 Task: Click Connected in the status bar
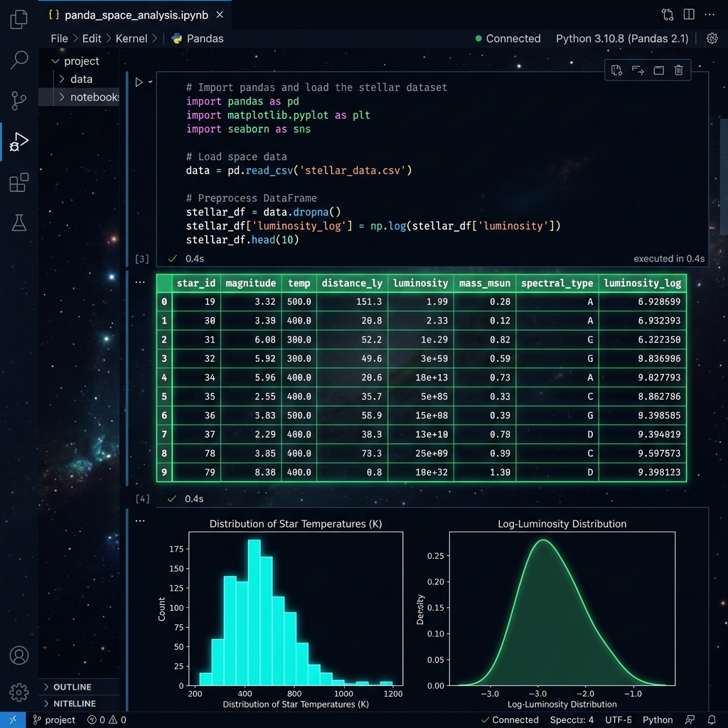click(510, 719)
